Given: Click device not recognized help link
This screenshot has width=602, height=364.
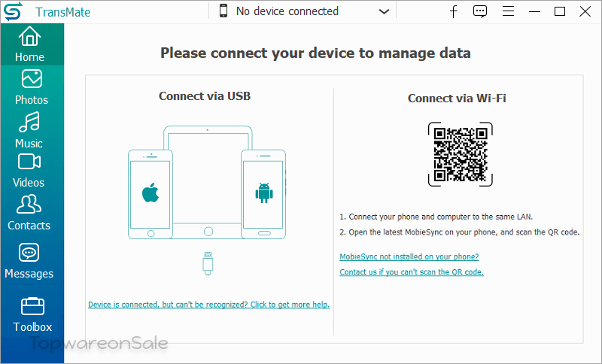Looking at the screenshot, I should (209, 305).
